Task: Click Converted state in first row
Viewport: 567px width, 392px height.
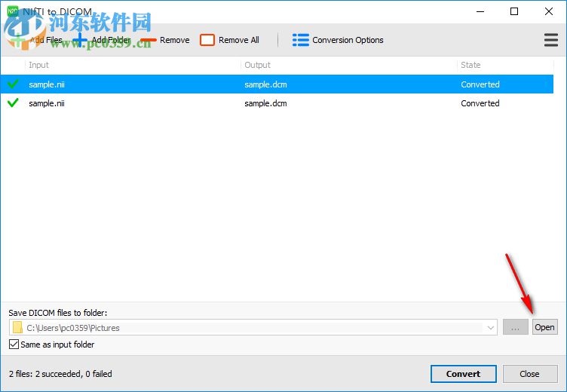Action: tap(480, 84)
